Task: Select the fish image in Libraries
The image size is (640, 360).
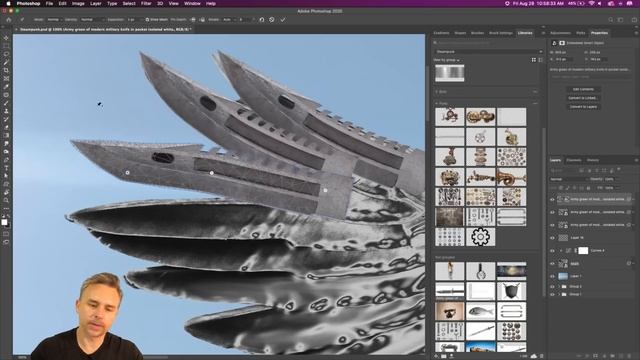Action: coord(480,311)
